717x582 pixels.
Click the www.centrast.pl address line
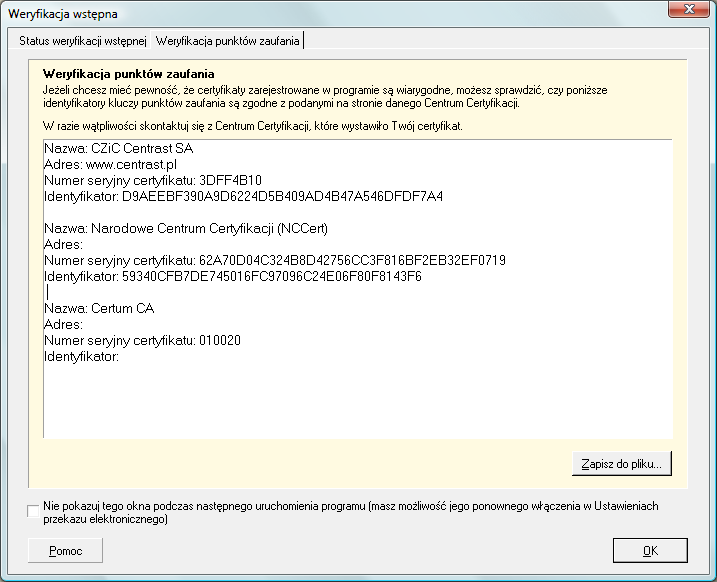[110, 165]
